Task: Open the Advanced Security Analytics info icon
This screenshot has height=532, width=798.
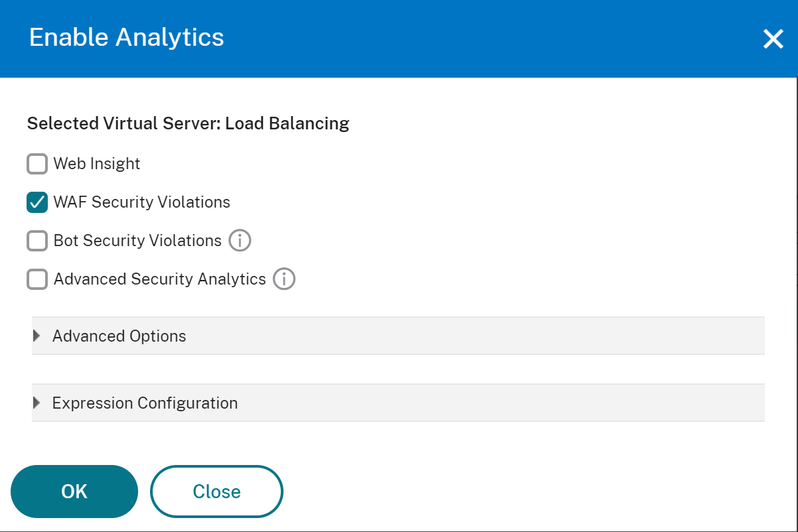Action: click(284, 279)
